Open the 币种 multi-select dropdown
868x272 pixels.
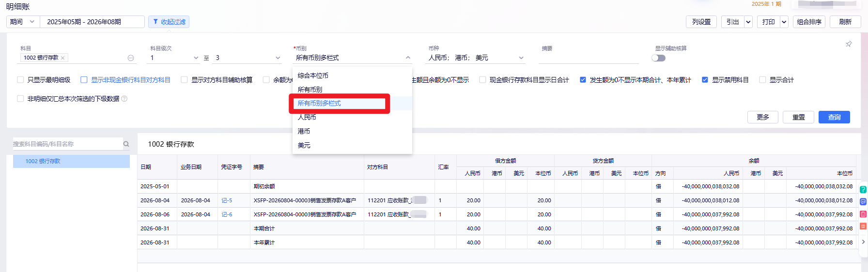click(476, 58)
